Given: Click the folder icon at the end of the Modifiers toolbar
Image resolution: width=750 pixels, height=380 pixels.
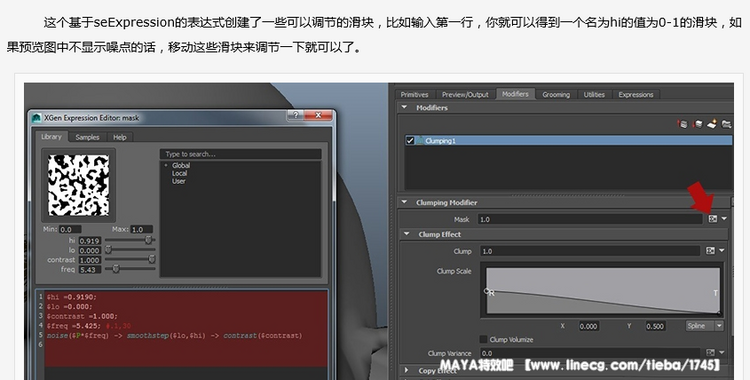Looking at the screenshot, I should pos(727,124).
